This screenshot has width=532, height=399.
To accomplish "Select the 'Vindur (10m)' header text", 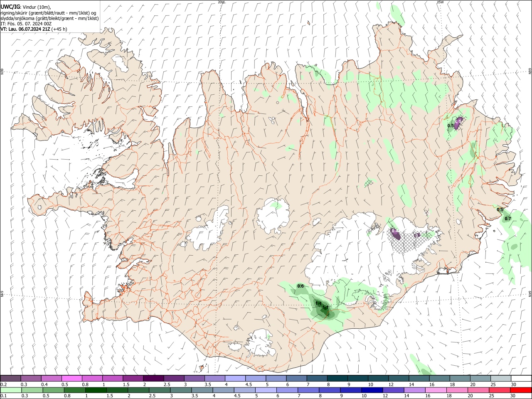I will point(37,7).
